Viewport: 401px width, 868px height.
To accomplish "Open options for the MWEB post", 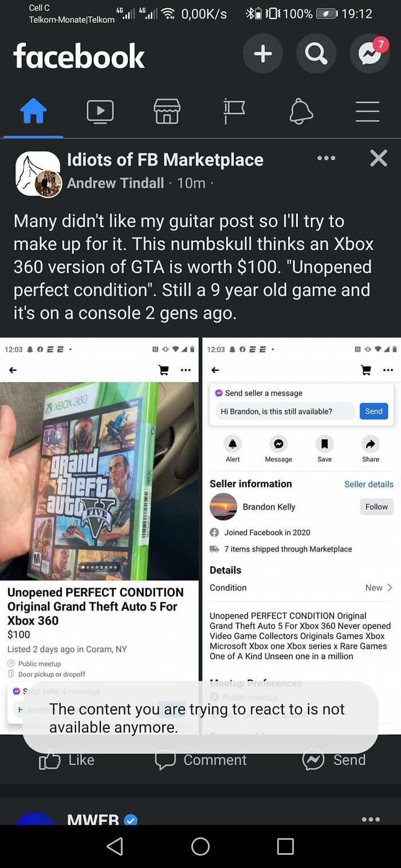I will pos(371,819).
